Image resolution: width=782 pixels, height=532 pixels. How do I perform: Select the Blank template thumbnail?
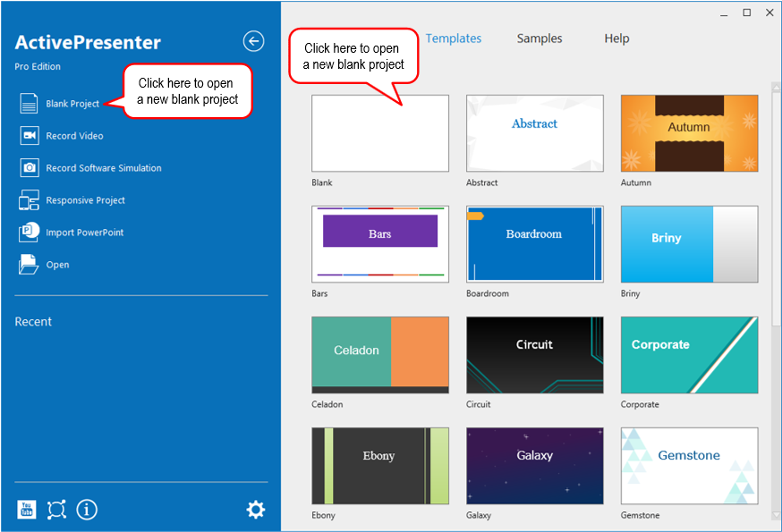coord(380,133)
